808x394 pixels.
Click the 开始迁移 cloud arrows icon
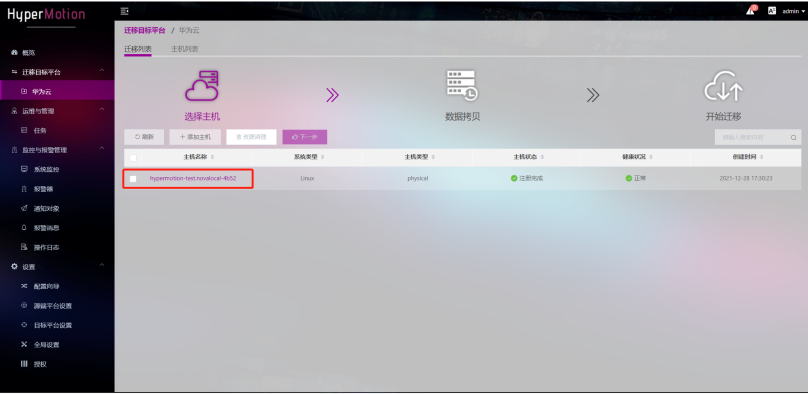pos(723,86)
